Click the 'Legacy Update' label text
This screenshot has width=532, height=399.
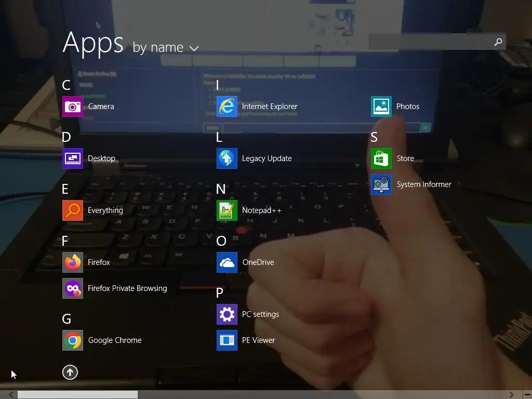tap(267, 158)
